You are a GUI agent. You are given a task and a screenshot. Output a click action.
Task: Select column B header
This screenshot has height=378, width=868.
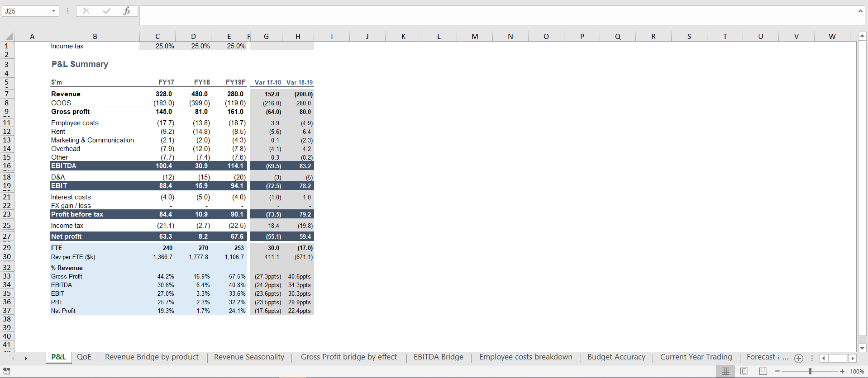pyautogui.click(x=95, y=37)
